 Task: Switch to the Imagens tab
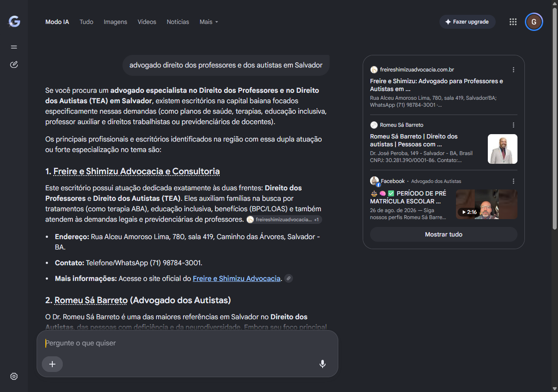click(x=116, y=22)
